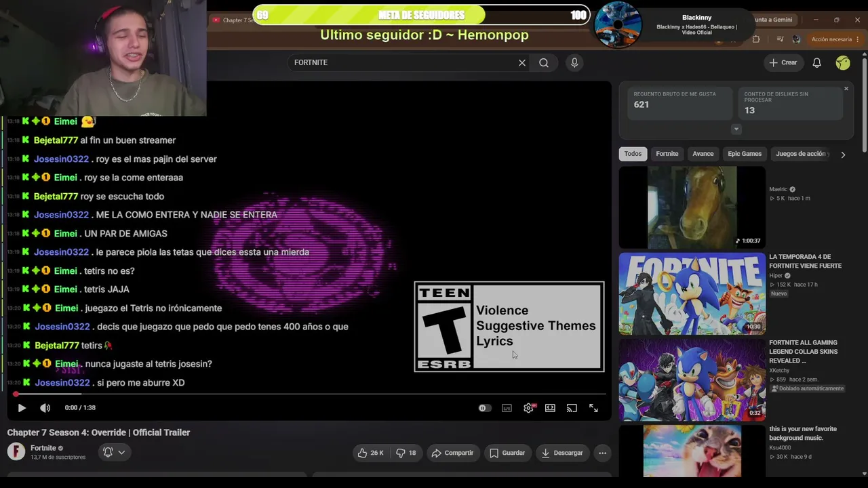Save the video with Guardar
The height and width of the screenshot is (488, 868).
click(507, 453)
